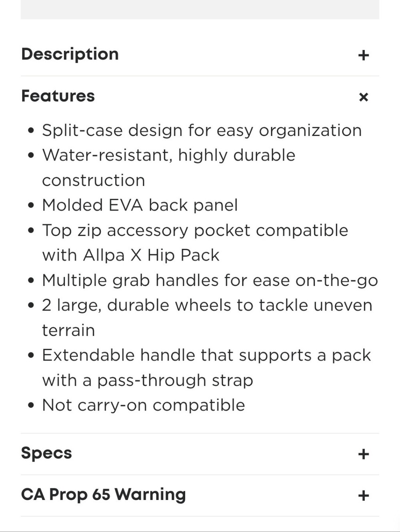Image resolution: width=400 pixels, height=532 pixels.
Task: Expand the Description section heading
Action: [x=70, y=54]
